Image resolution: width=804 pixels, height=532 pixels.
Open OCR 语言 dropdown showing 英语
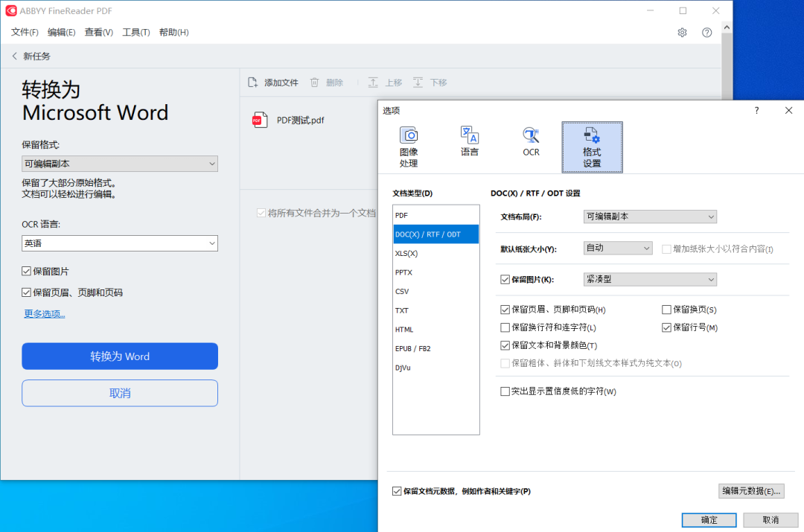point(119,243)
